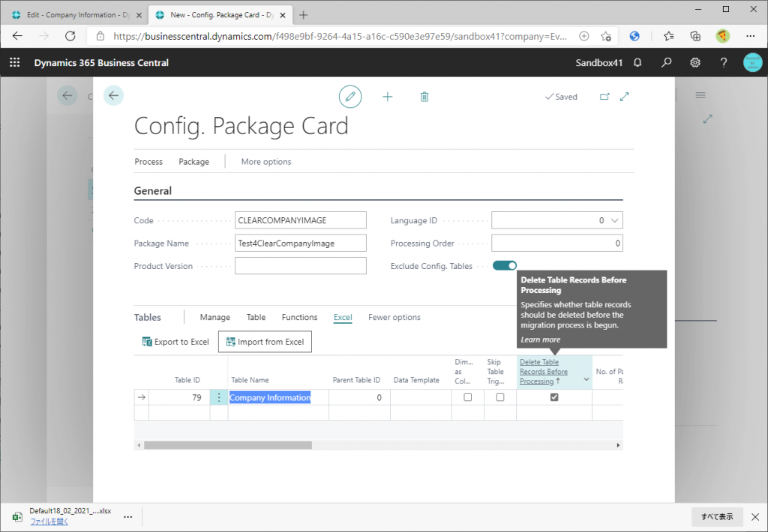This screenshot has height=532, width=768.
Task: Click Learn more in the tooltip
Action: click(x=540, y=339)
